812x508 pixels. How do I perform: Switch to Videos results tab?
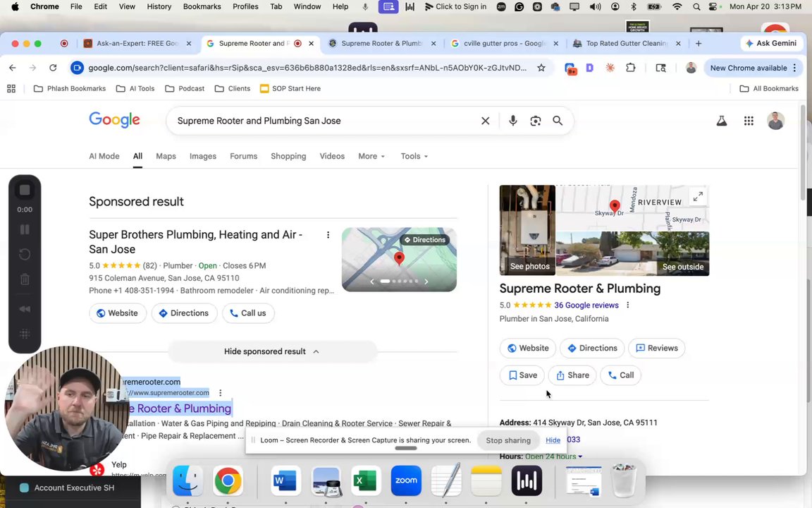(x=332, y=156)
